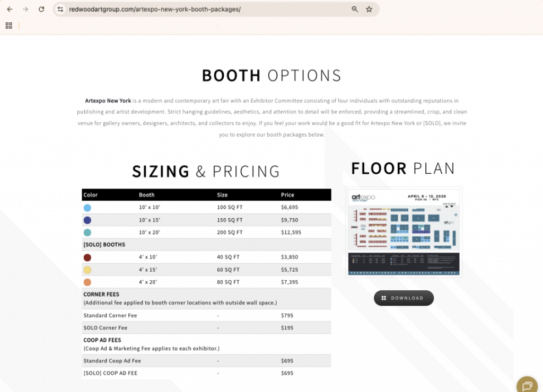Click the light blue 10' x 10' color dot
The image size is (543, 392).
pos(87,208)
